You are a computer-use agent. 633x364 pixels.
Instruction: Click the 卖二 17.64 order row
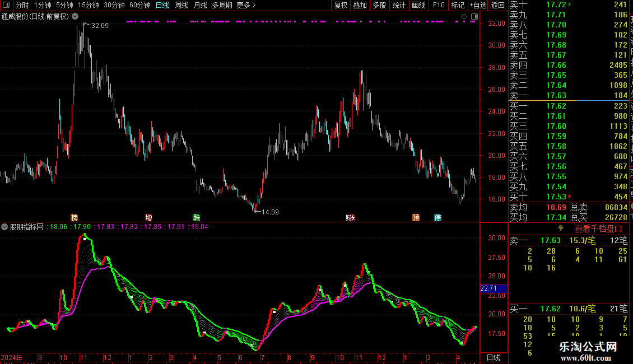(569, 85)
